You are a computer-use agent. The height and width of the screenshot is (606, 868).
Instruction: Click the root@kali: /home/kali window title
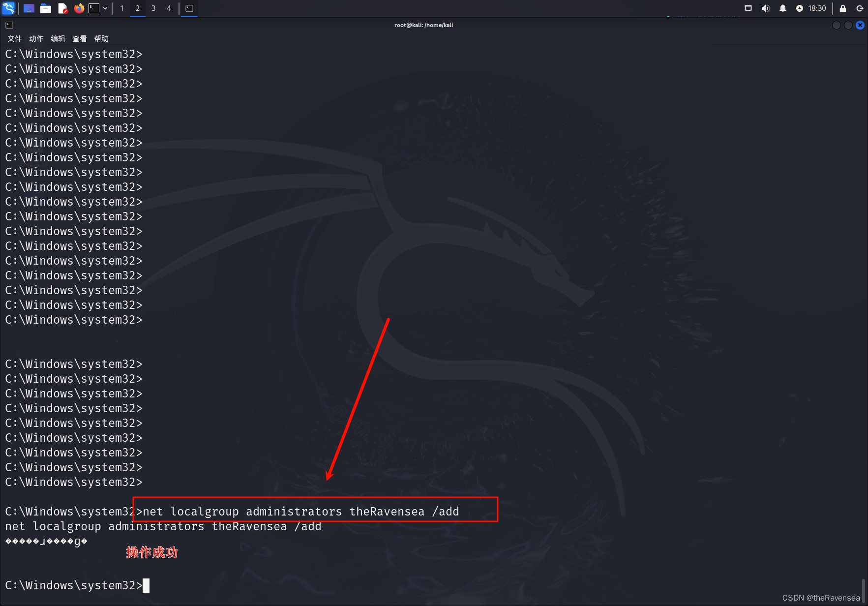pos(423,25)
